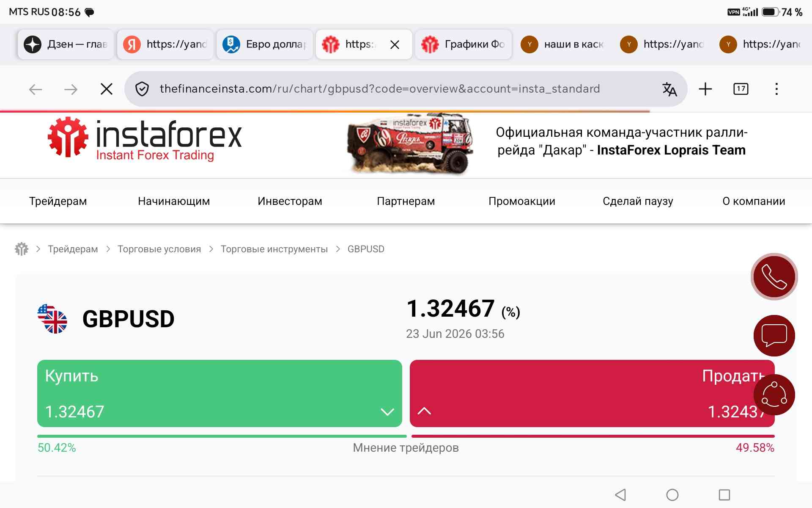This screenshot has width=812, height=508.
Task: Switch to the Дзен tab
Action: pos(66,44)
